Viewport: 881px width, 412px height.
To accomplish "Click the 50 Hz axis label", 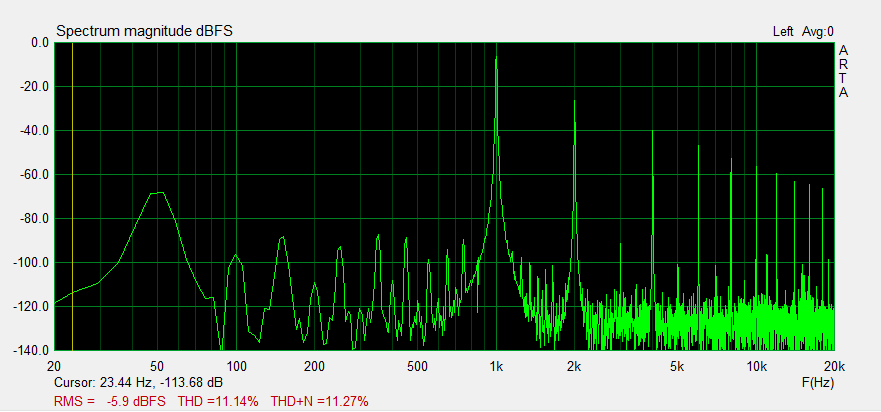I will pyautogui.click(x=158, y=367).
